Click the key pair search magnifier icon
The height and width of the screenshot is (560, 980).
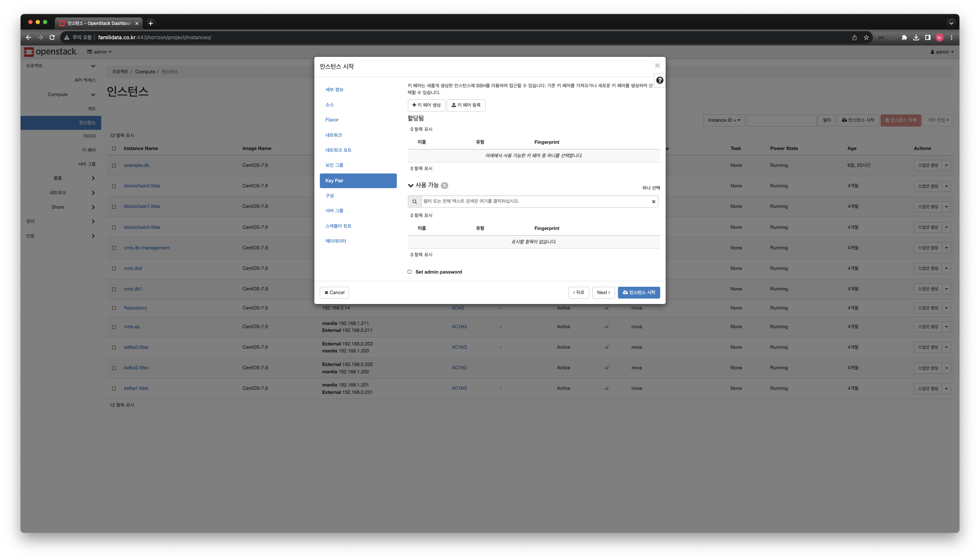tap(414, 202)
